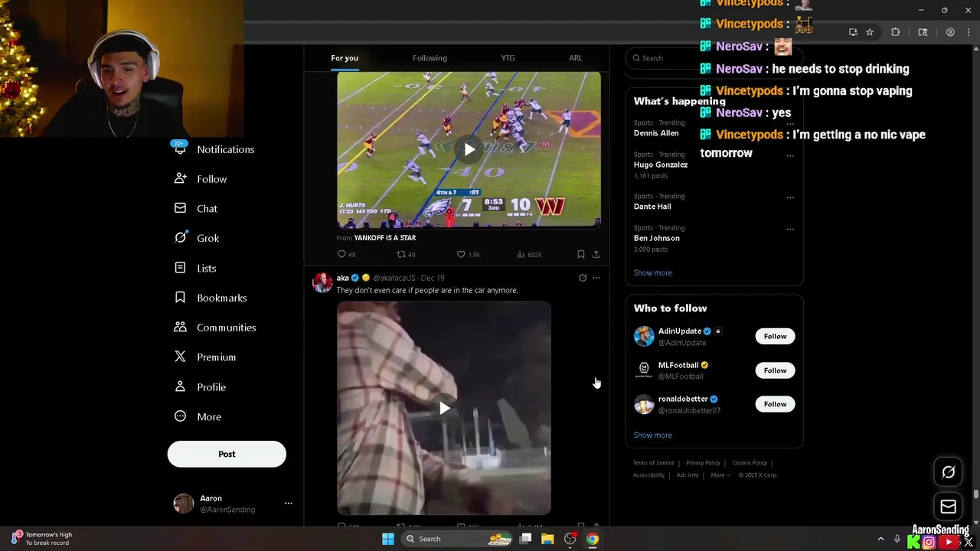Image resolution: width=980 pixels, height=551 pixels.
Task: Share the football video post
Action: (596, 255)
